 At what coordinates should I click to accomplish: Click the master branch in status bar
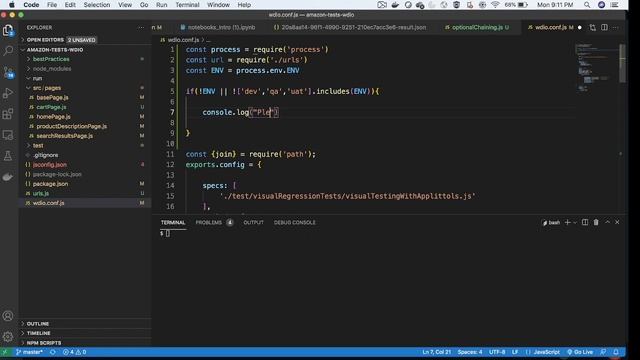(29, 352)
